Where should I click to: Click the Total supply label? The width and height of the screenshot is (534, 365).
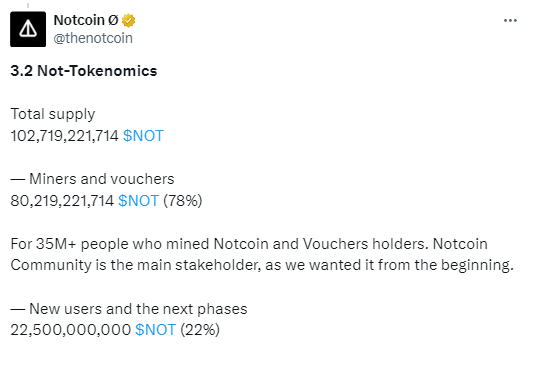[53, 114]
